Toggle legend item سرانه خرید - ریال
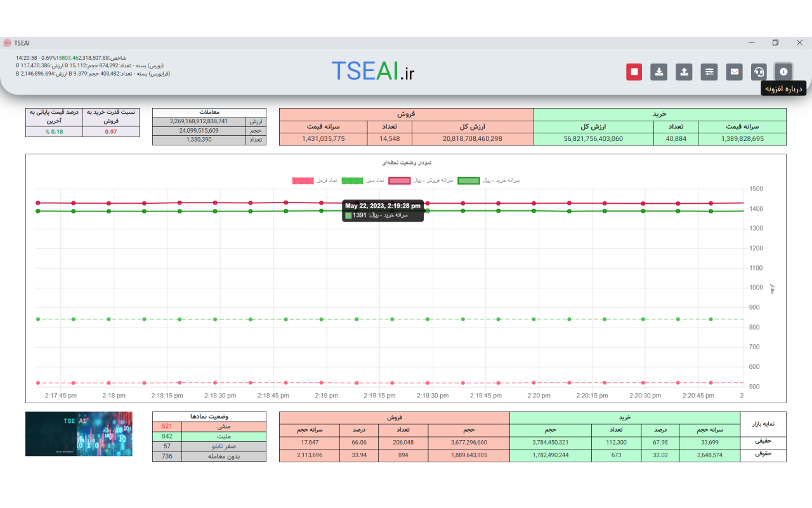812x508 pixels. point(488,180)
